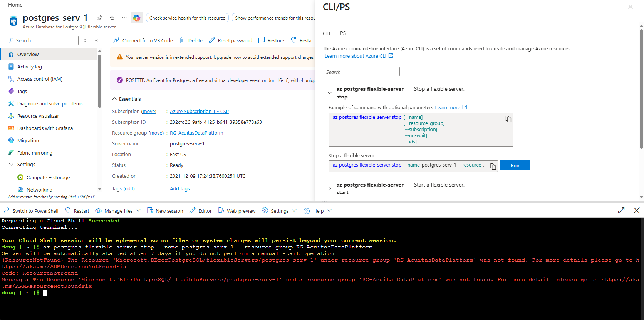
Task: Click the Restore command
Action: [271, 40]
